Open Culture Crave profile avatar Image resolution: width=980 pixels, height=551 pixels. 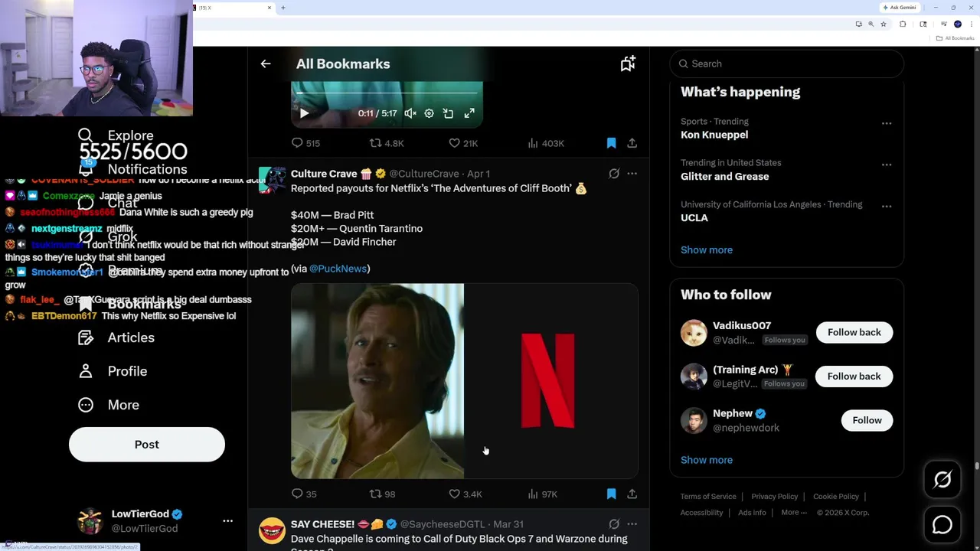click(x=272, y=181)
